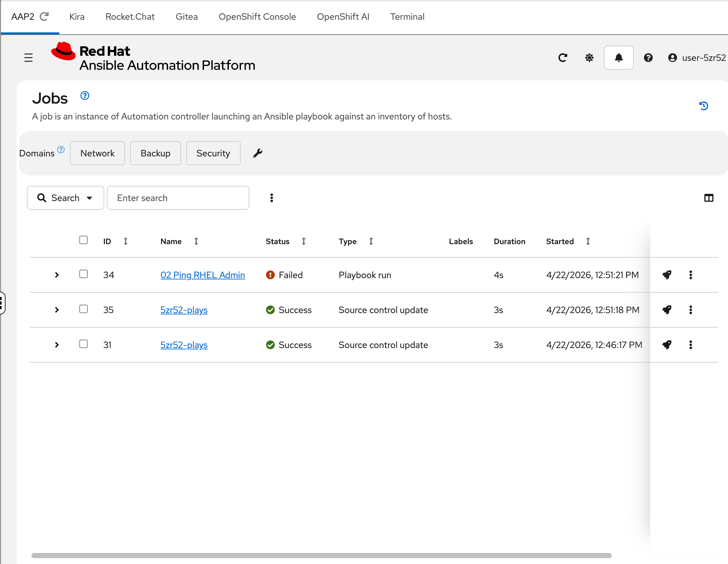Sort jobs by Status column
The height and width of the screenshot is (564, 728).
(303, 241)
